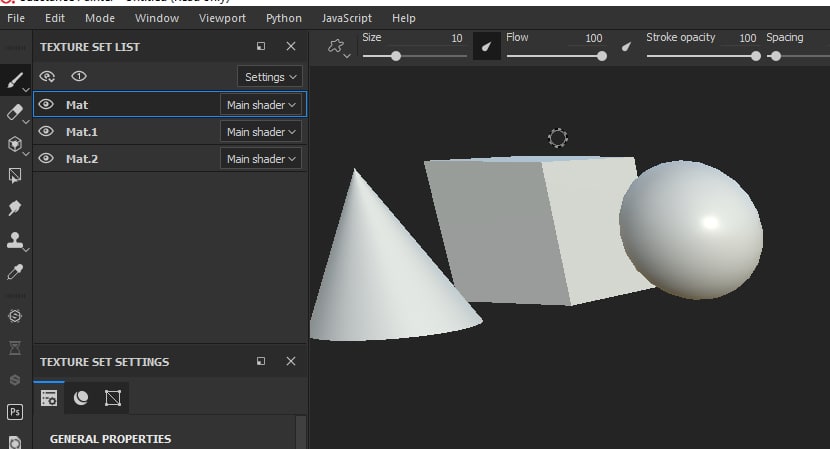
Task: Toggle pen pressure for flow
Action: click(626, 47)
